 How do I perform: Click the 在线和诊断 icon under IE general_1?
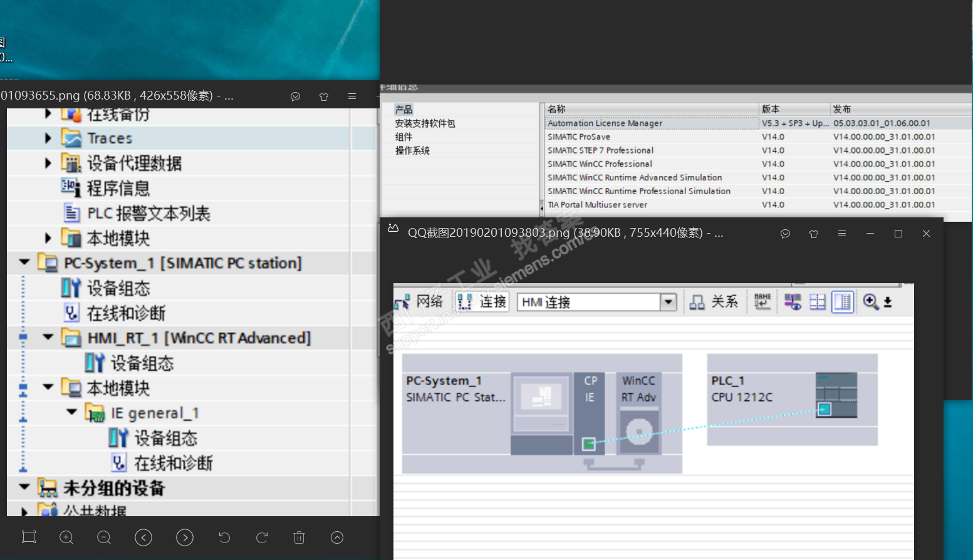[119, 462]
